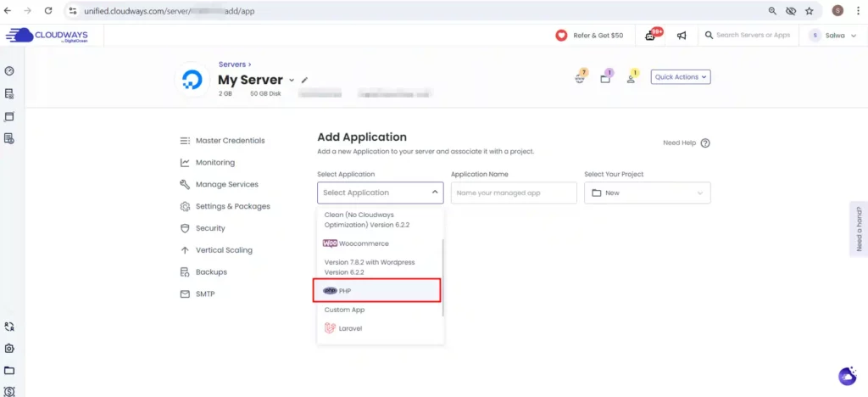Open the fourth left sidebar server-badge icon

(x=8, y=138)
